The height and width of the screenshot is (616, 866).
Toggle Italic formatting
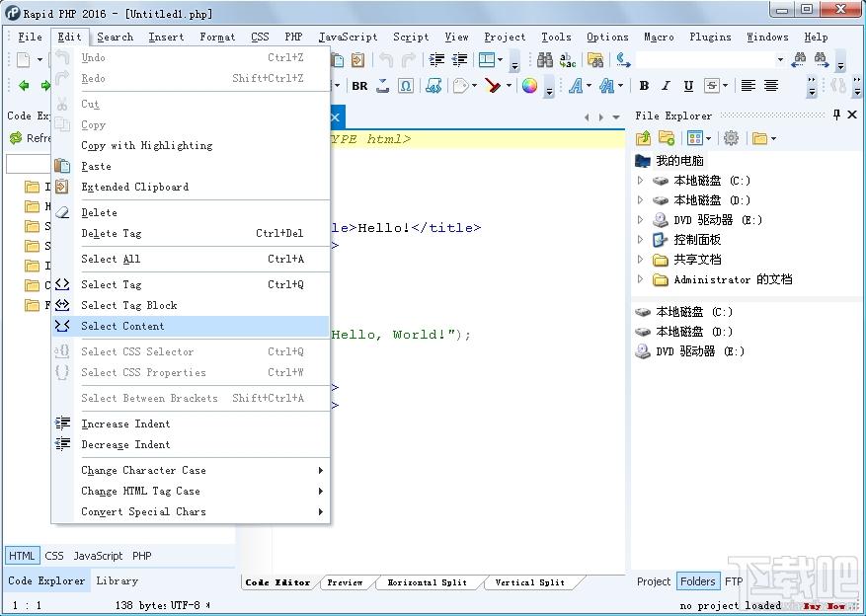point(667,86)
